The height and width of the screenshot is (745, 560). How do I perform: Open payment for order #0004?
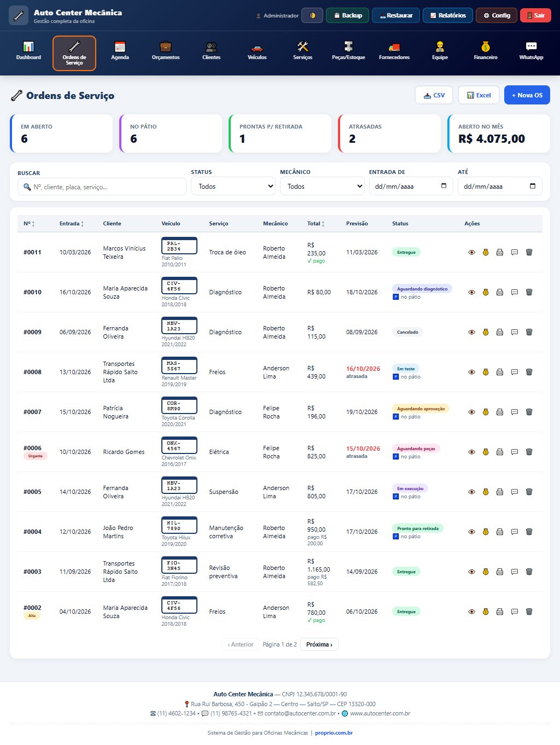click(x=486, y=532)
